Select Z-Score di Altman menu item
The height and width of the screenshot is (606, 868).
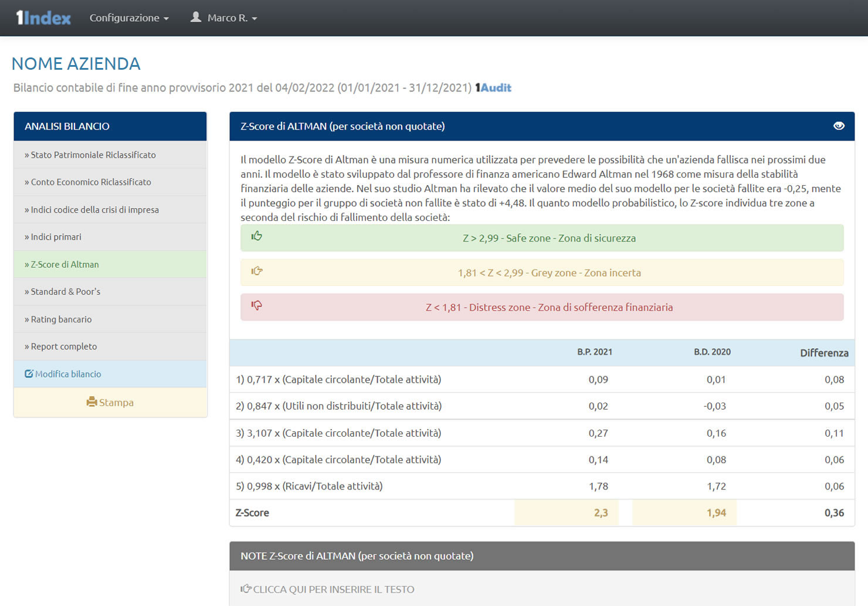(x=110, y=264)
